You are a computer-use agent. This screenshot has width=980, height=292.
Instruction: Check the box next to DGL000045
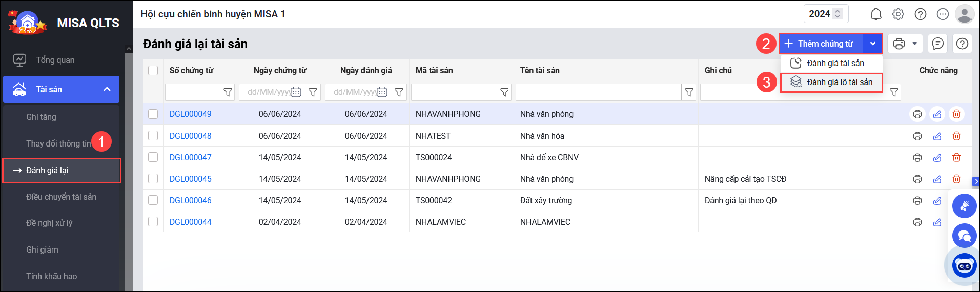tap(153, 179)
